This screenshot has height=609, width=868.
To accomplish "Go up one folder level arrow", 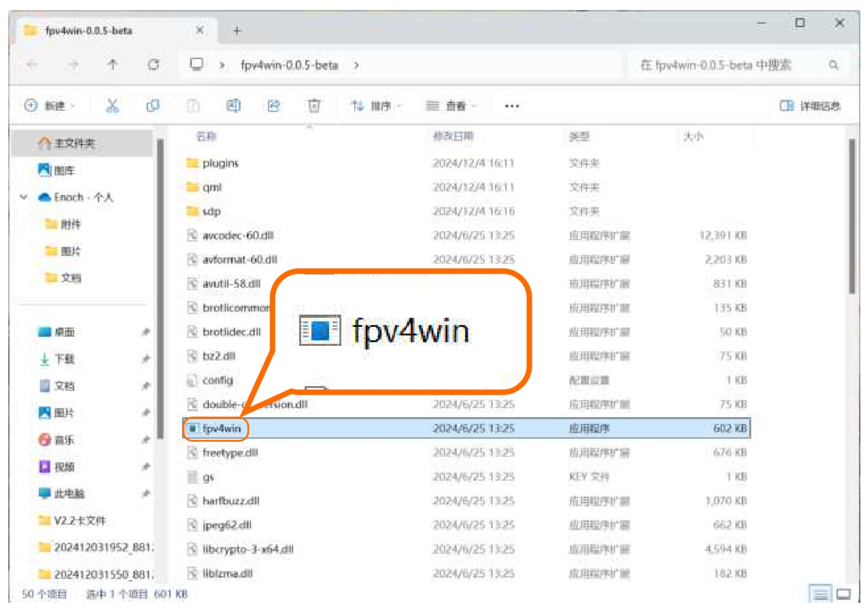I will coord(113,65).
